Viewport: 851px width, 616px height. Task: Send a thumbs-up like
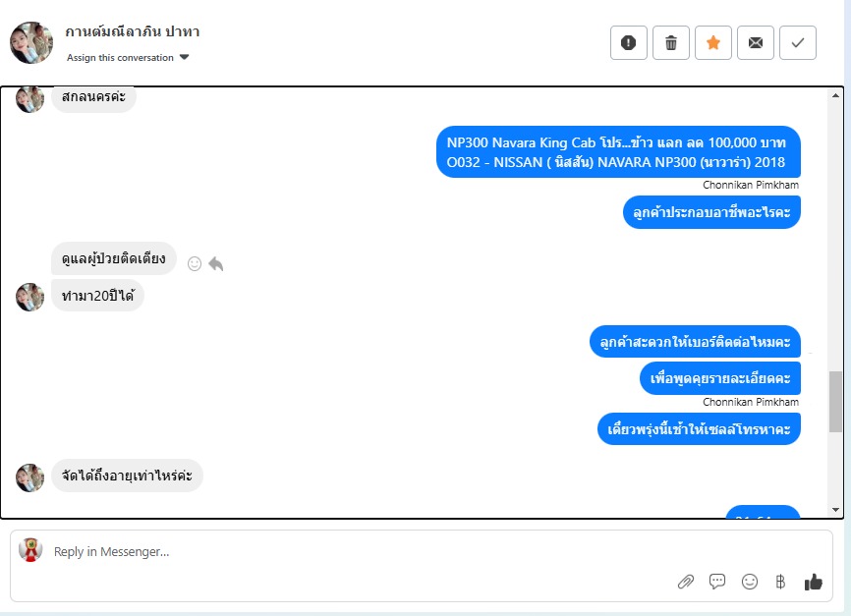(813, 582)
